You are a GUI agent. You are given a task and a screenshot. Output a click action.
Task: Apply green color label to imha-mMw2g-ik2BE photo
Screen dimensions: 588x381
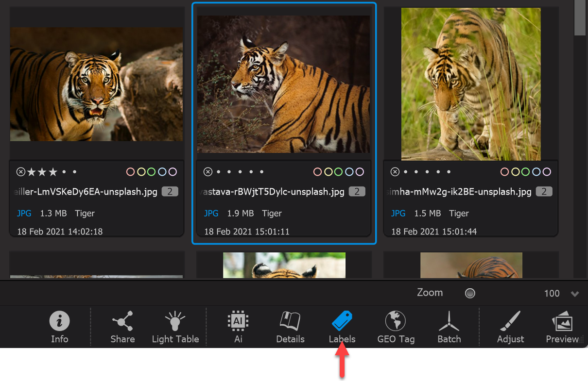(525, 172)
